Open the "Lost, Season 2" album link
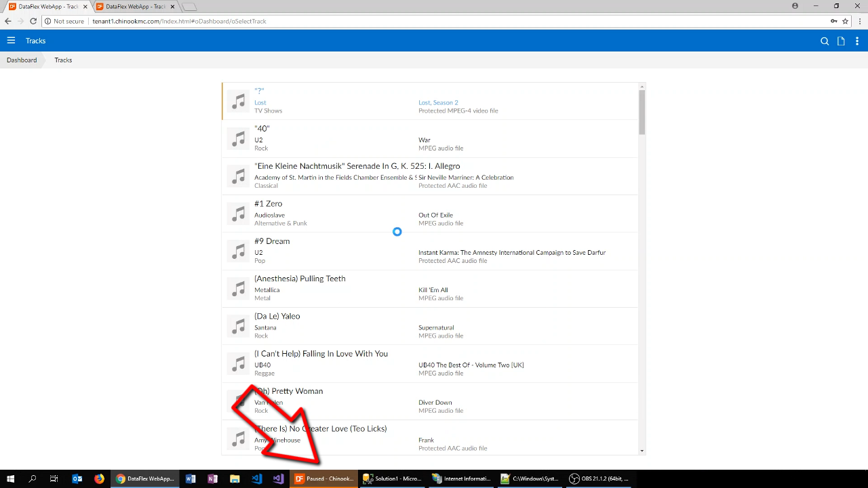The height and width of the screenshot is (488, 868). click(438, 103)
